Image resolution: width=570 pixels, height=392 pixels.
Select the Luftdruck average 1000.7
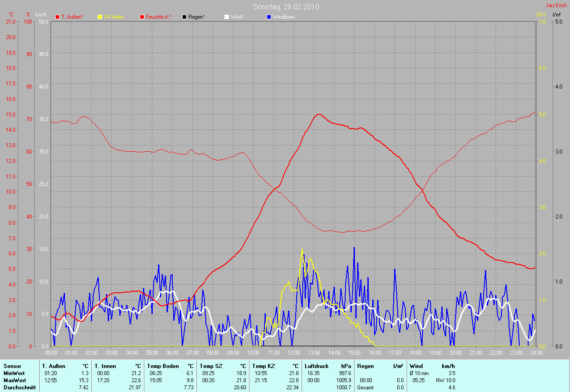pos(343,388)
